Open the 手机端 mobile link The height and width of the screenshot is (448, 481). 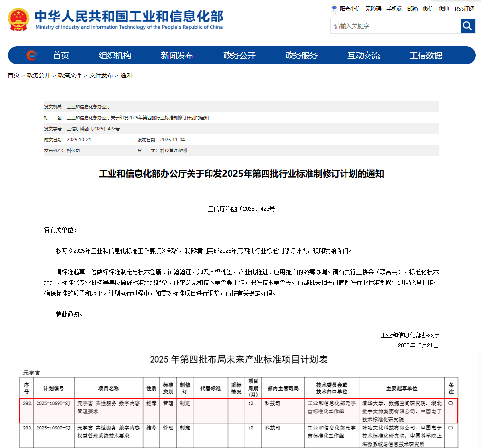394,9
